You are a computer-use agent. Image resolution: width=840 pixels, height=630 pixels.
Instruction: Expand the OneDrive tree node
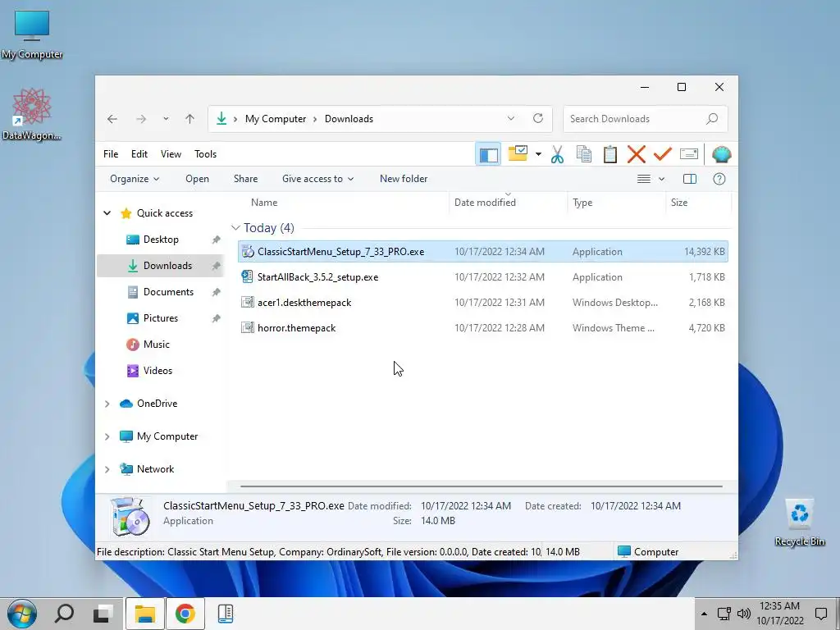coord(107,404)
